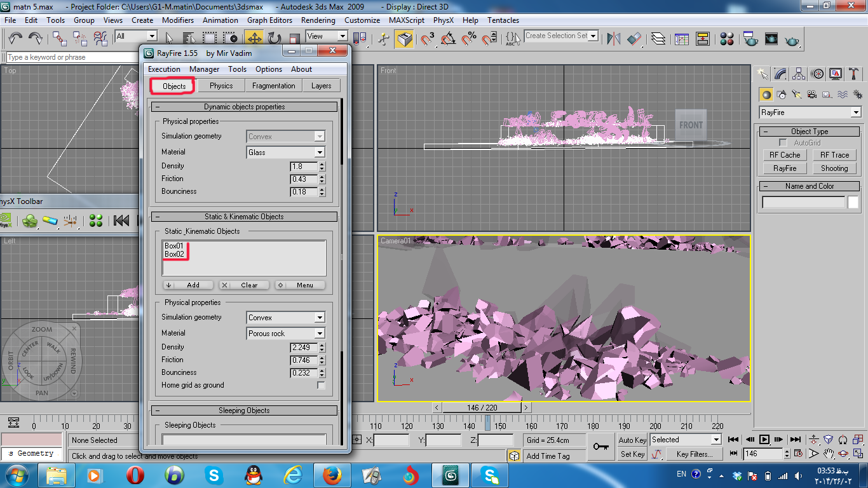Open the Utilities hammer panel tab

(854, 74)
